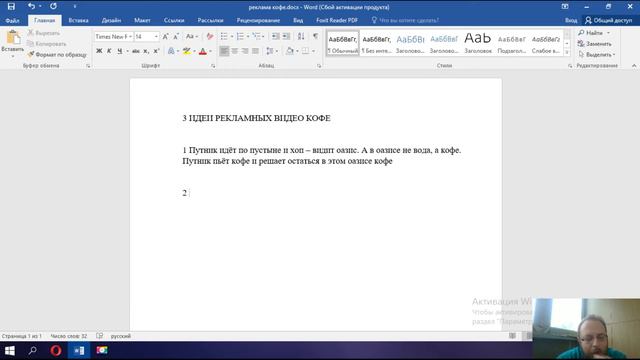Click Format Painter (Формат по образцу)

tap(57, 54)
